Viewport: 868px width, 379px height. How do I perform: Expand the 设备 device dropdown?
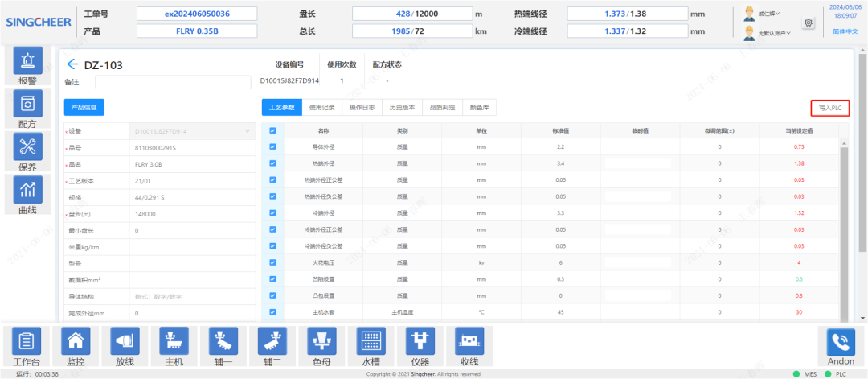[193, 131]
